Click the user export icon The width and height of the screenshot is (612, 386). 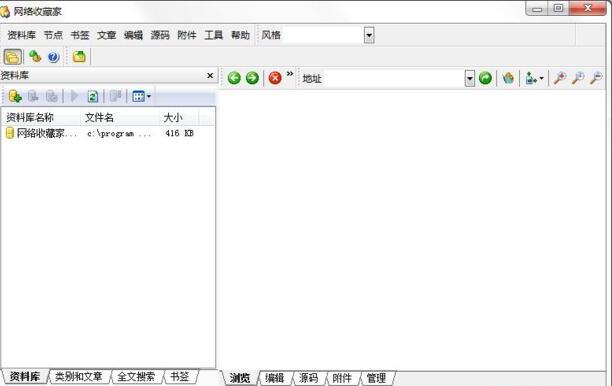click(x=531, y=78)
